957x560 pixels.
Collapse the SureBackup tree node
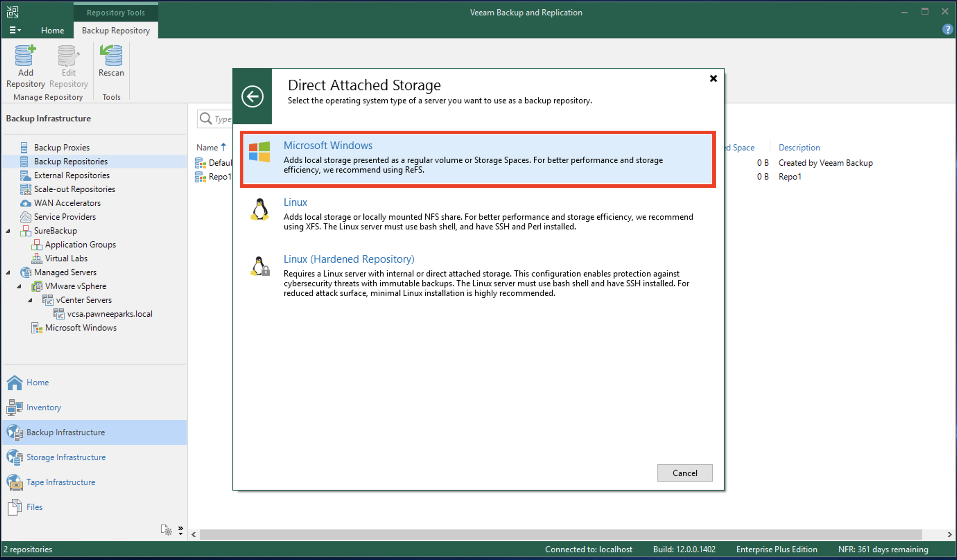coord(8,231)
